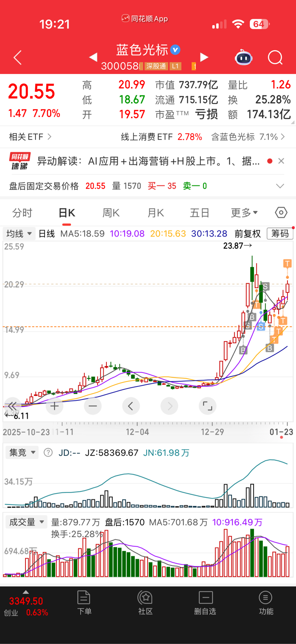Open the 集竞 help question mark

[48, 452]
